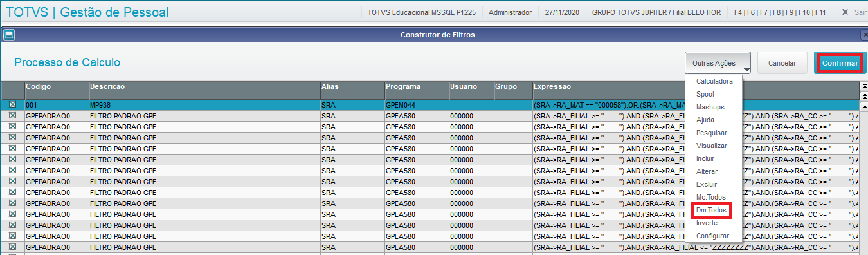Select the MP936 description cell
The height and width of the screenshot is (255, 868).
(204, 104)
